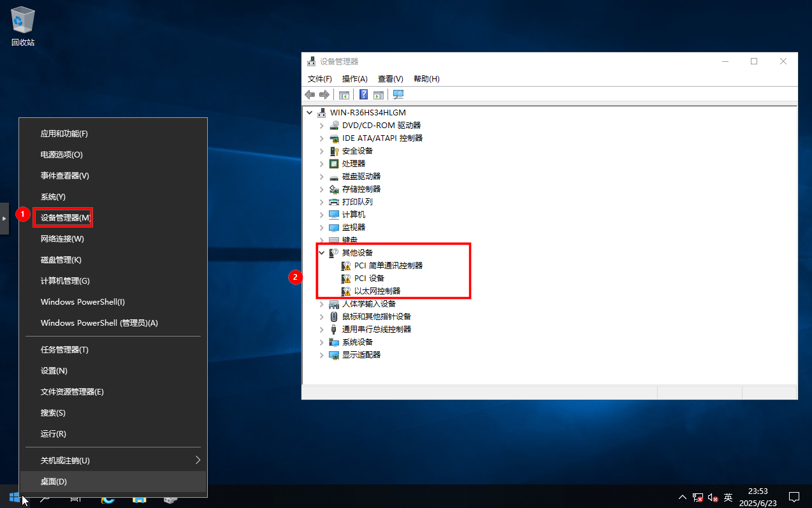Select the 安全设备 key icon
812x508 pixels.
[334, 151]
